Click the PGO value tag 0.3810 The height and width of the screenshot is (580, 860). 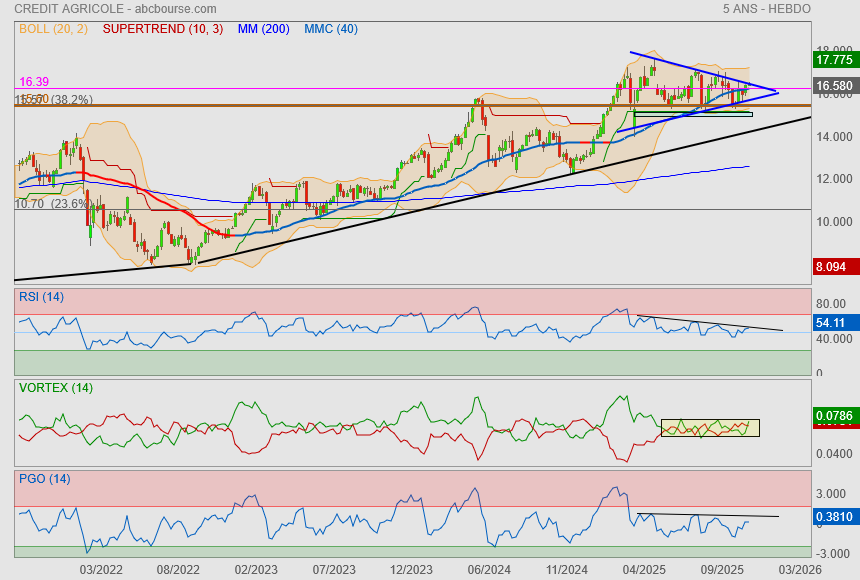tap(833, 517)
